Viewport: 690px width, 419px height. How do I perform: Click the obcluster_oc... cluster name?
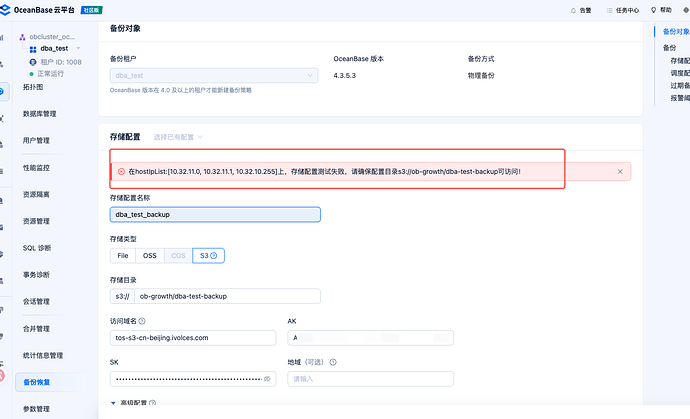point(52,37)
